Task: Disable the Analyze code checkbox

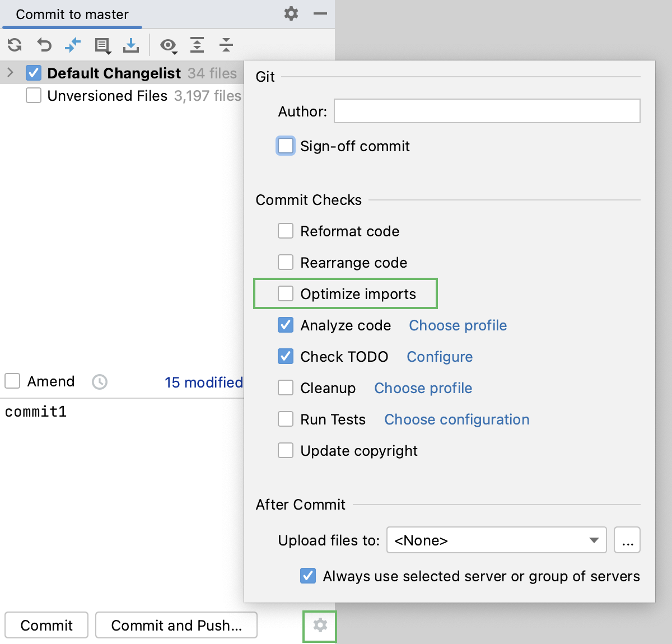Action: [286, 325]
